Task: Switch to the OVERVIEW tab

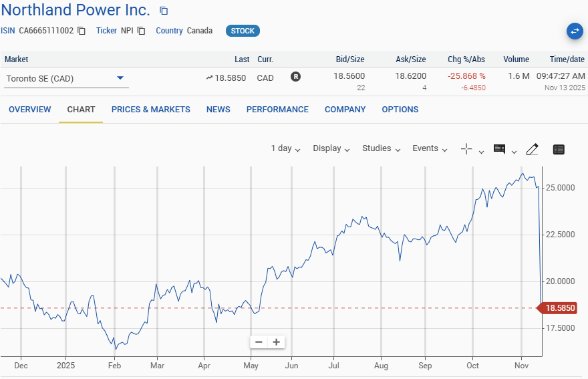Action: 30,110
